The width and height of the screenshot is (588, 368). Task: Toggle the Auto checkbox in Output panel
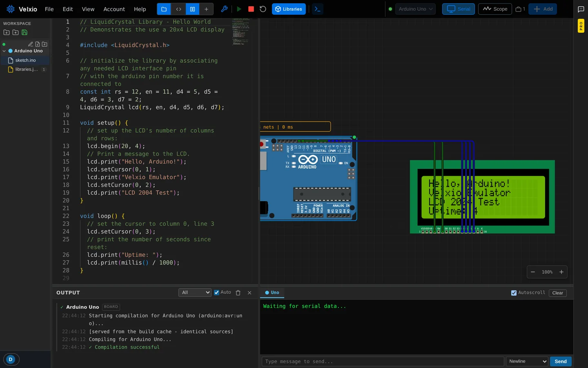click(217, 292)
